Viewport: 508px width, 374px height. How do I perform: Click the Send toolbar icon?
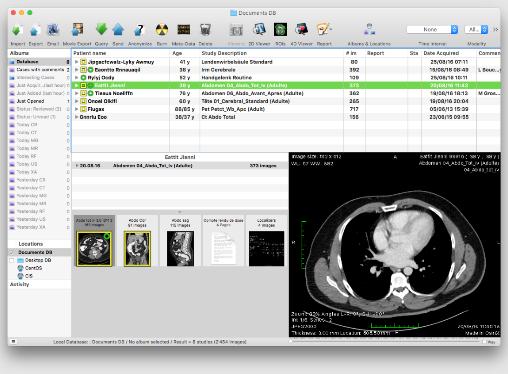pos(118,30)
